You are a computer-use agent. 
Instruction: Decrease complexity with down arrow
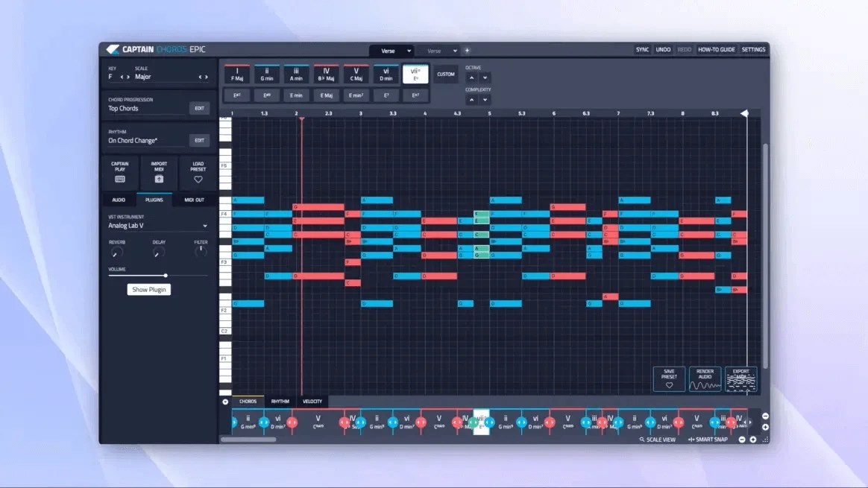pos(485,100)
